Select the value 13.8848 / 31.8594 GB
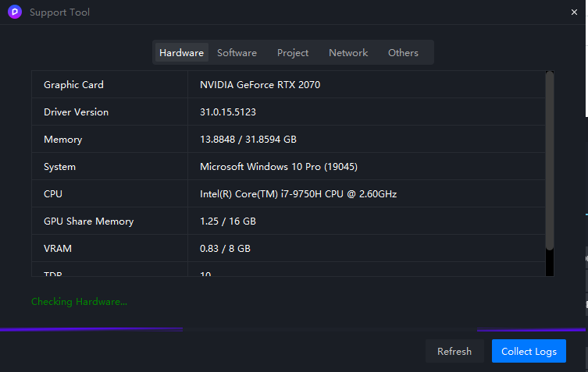This screenshot has height=372, width=588. click(248, 140)
